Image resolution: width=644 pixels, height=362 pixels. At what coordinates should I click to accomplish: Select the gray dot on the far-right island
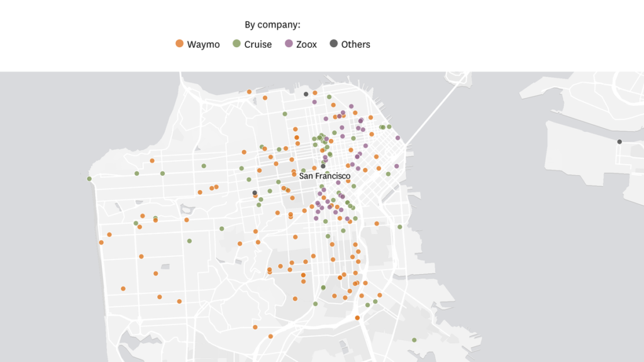[x=619, y=141]
